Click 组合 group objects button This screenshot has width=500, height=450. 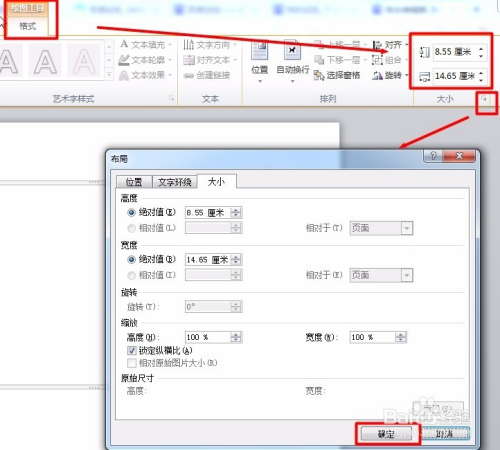tap(390, 60)
